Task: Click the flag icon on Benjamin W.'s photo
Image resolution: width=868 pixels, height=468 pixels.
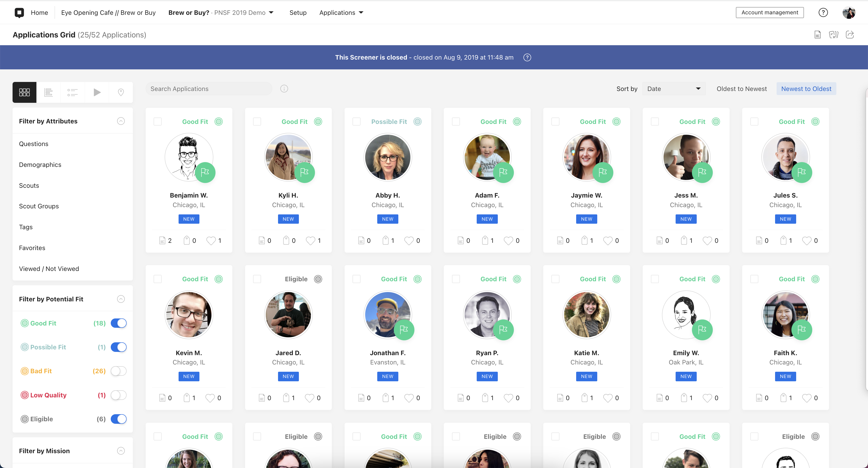Action: point(205,172)
